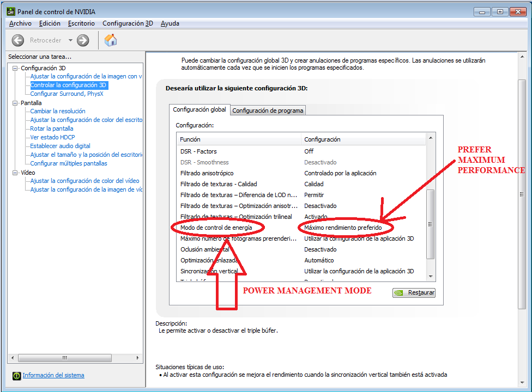Screen dimensions: 532x392
Task: Select Filtrado de texturas - Calidad row
Action: 301,184
